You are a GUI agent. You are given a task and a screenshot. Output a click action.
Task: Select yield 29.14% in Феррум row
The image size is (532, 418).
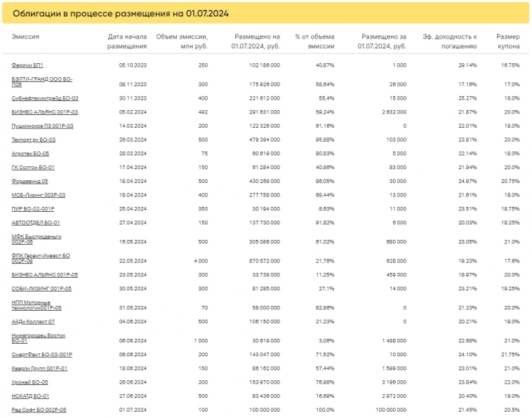pos(467,65)
